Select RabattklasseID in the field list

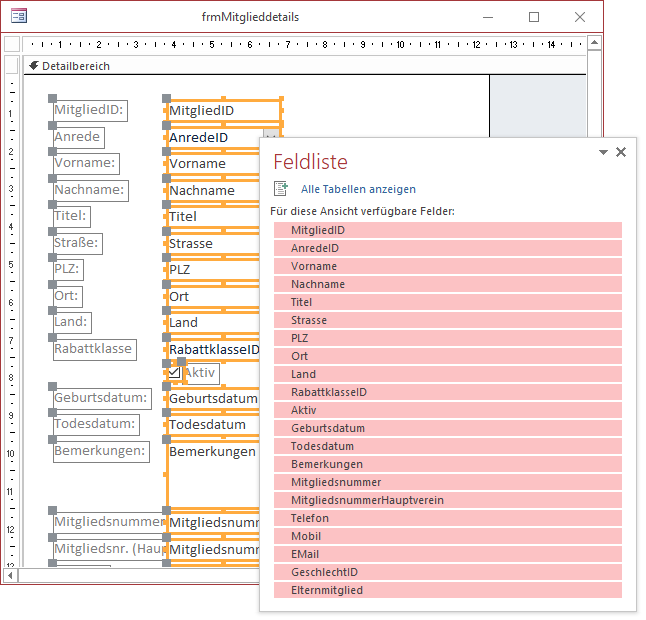click(x=448, y=392)
